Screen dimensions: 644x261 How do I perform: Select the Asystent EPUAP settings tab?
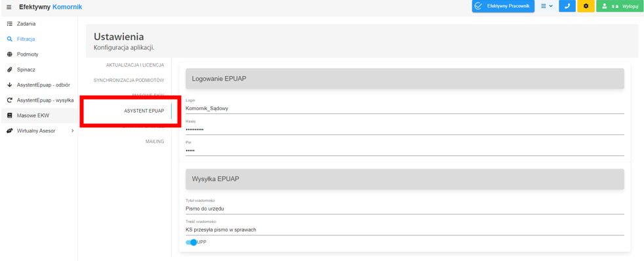[144, 111]
